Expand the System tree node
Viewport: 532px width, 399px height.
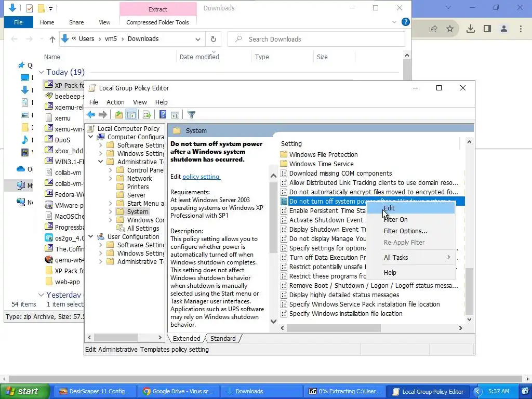(111, 212)
